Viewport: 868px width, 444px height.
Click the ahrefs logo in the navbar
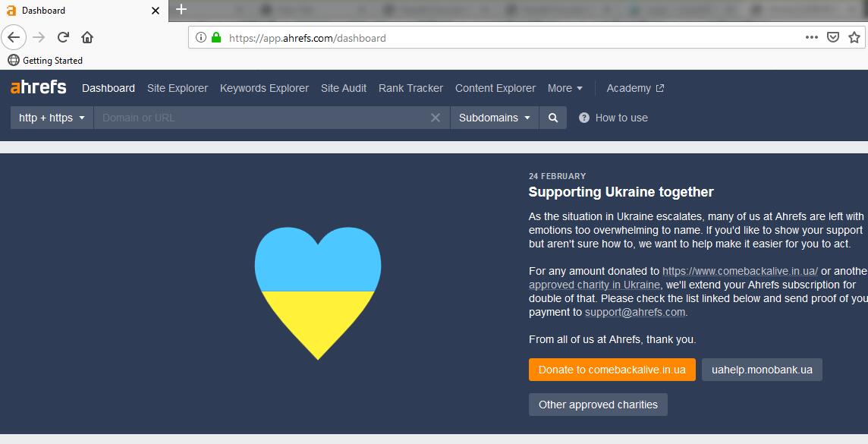point(37,87)
